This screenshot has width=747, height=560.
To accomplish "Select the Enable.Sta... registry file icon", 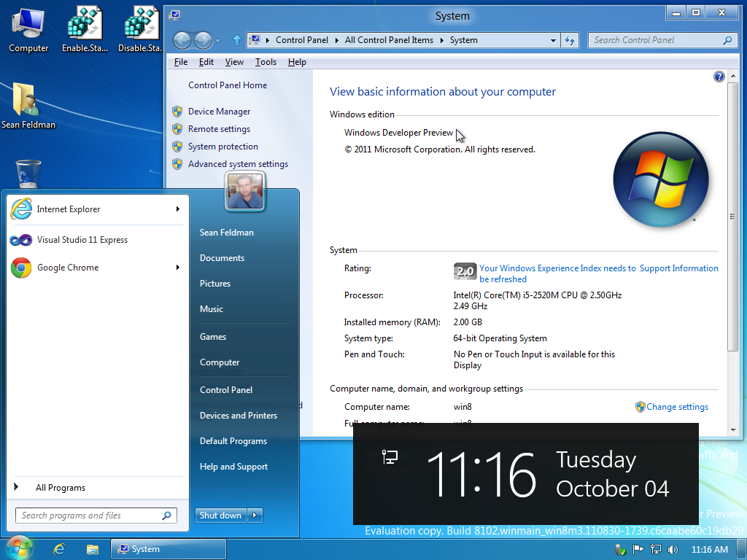I will coord(85,30).
